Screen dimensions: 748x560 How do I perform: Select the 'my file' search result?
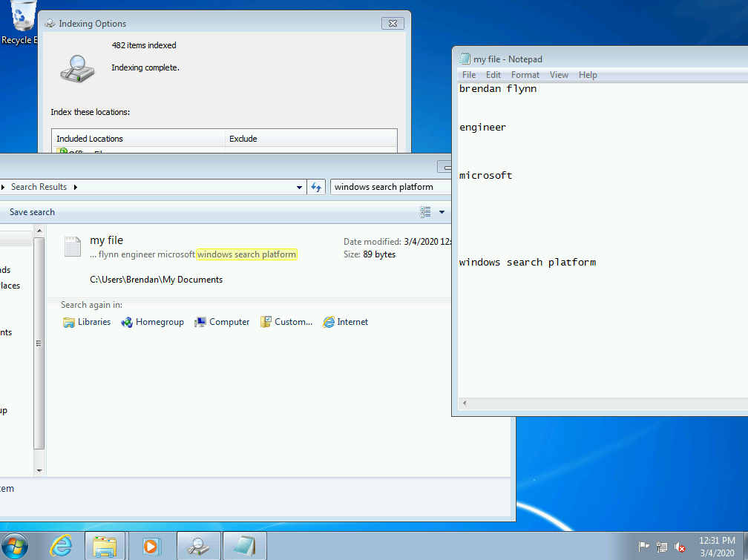pyautogui.click(x=106, y=240)
